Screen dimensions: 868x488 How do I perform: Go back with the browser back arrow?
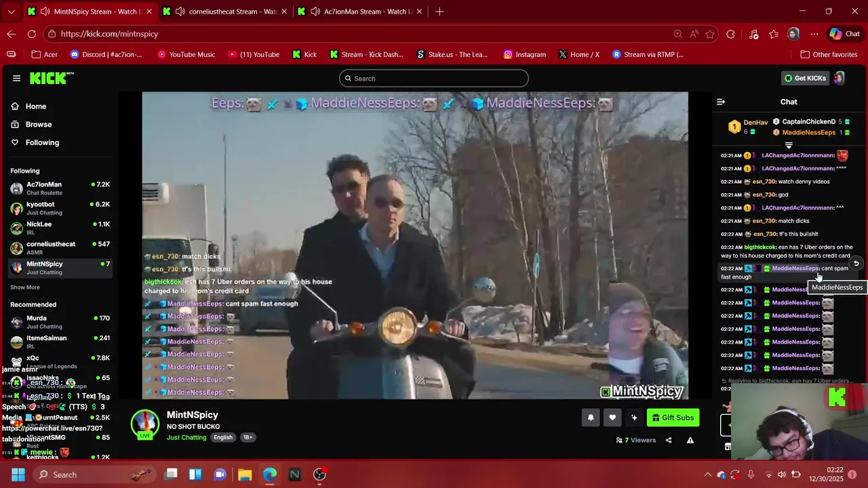[x=12, y=34]
